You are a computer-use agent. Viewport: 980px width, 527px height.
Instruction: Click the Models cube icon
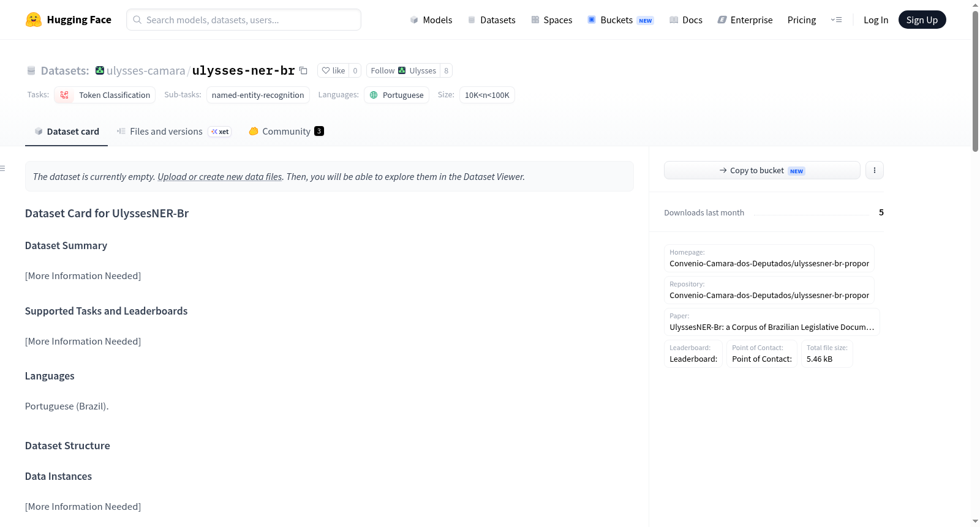pyautogui.click(x=414, y=20)
